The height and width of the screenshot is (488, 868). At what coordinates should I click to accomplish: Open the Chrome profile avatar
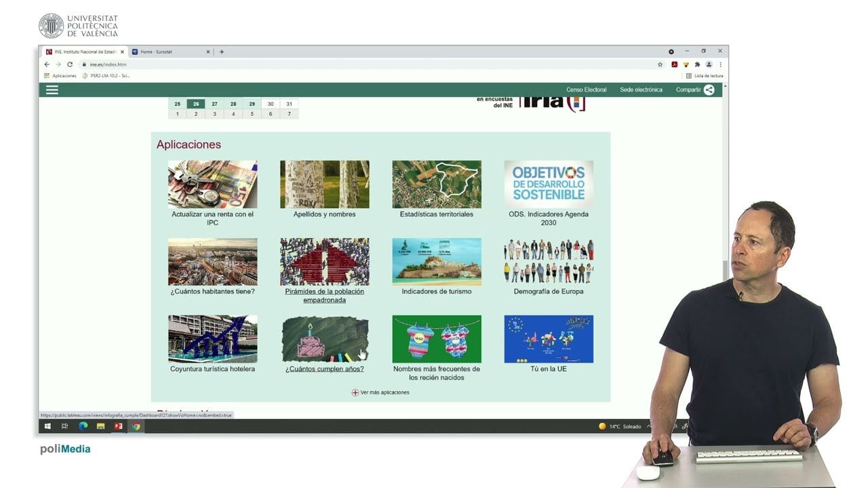(709, 64)
